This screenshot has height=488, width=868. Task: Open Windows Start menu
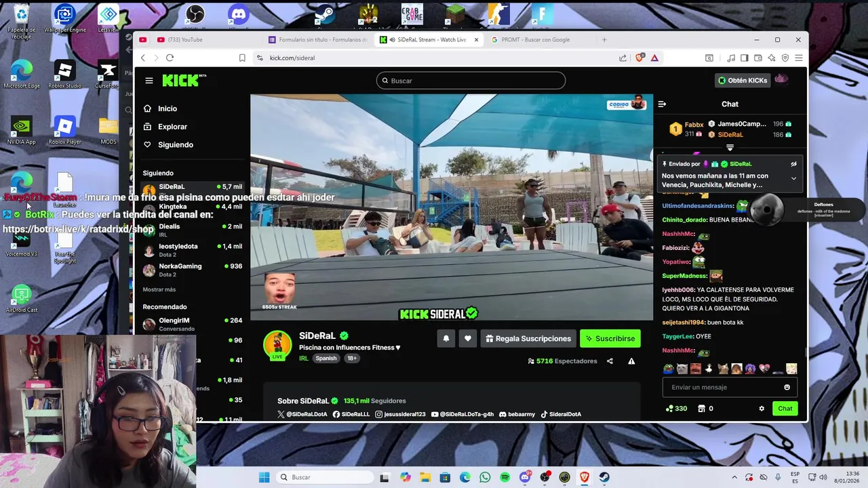[264, 477]
